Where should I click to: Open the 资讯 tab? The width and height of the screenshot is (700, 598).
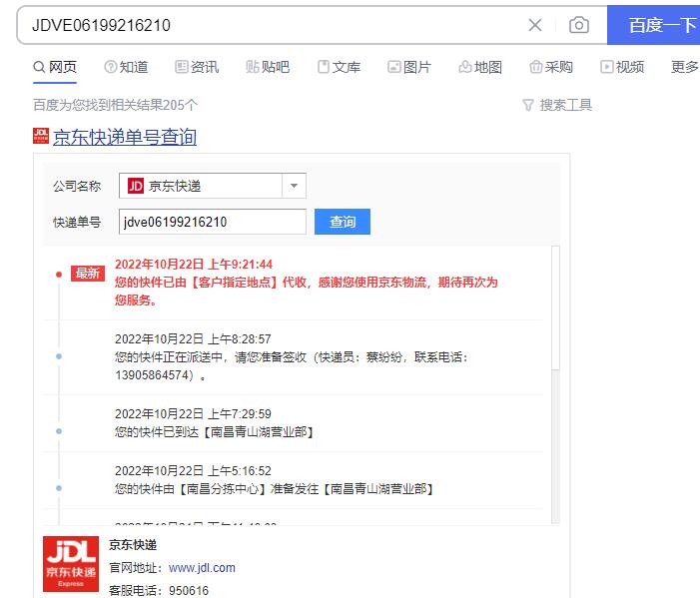[197, 67]
